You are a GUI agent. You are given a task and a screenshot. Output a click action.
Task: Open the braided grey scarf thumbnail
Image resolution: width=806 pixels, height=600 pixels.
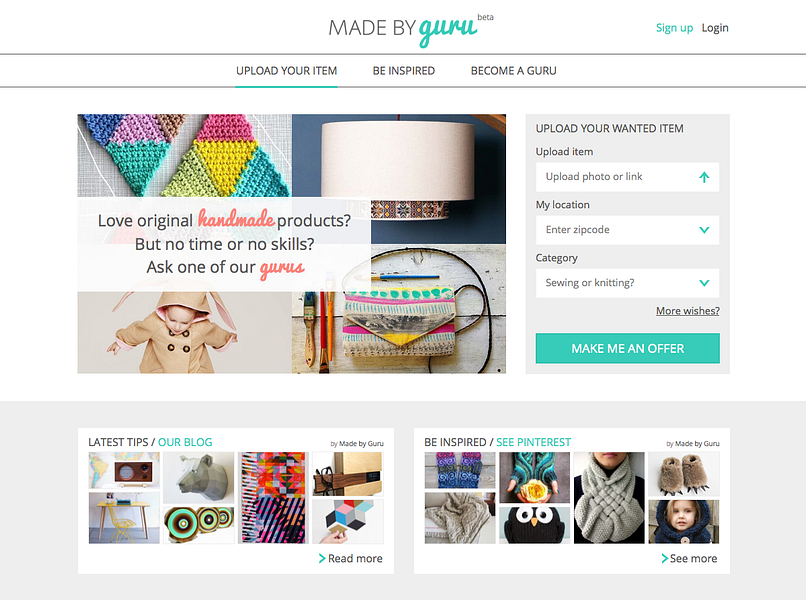point(609,498)
